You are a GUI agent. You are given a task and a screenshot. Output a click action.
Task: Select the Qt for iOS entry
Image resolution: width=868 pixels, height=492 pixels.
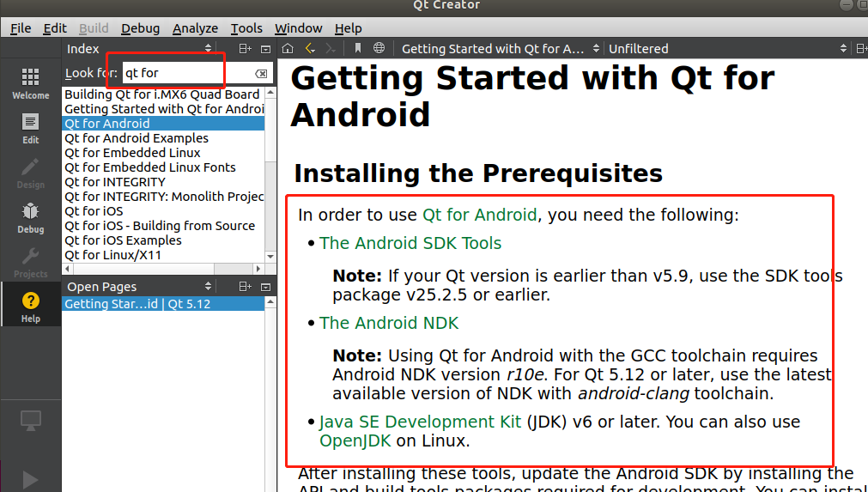pyautogui.click(x=163, y=211)
